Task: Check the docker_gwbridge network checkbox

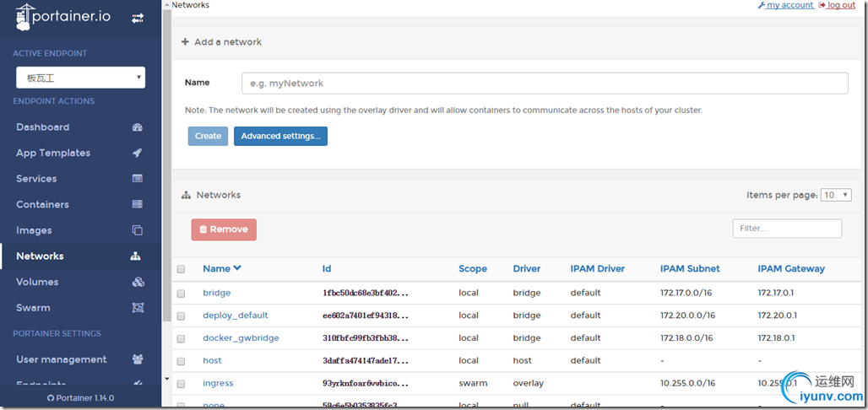Action: point(181,338)
